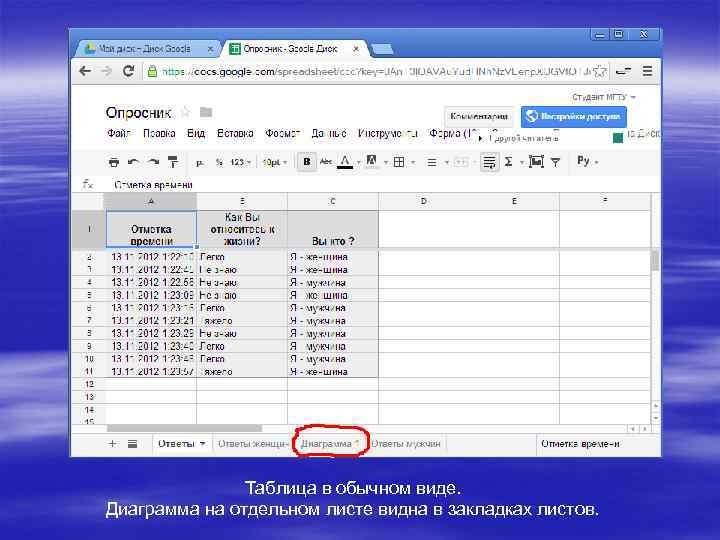Click the text color A icon
Screen dimensions: 720x540
[345, 162]
